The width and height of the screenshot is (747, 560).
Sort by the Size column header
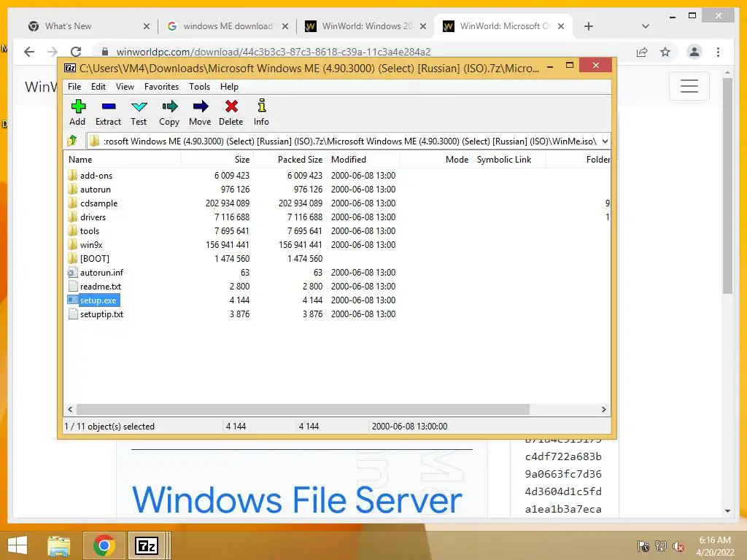point(217,160)
